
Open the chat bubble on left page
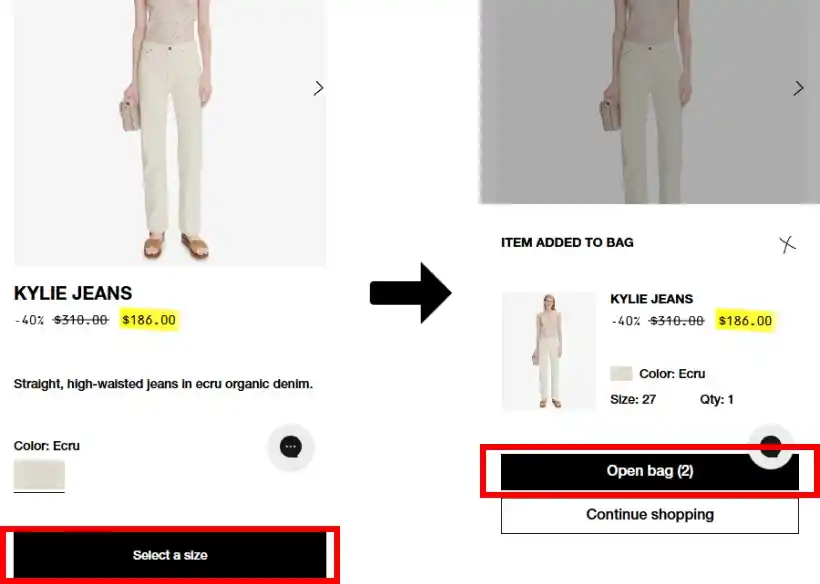[x=291, y=447]
